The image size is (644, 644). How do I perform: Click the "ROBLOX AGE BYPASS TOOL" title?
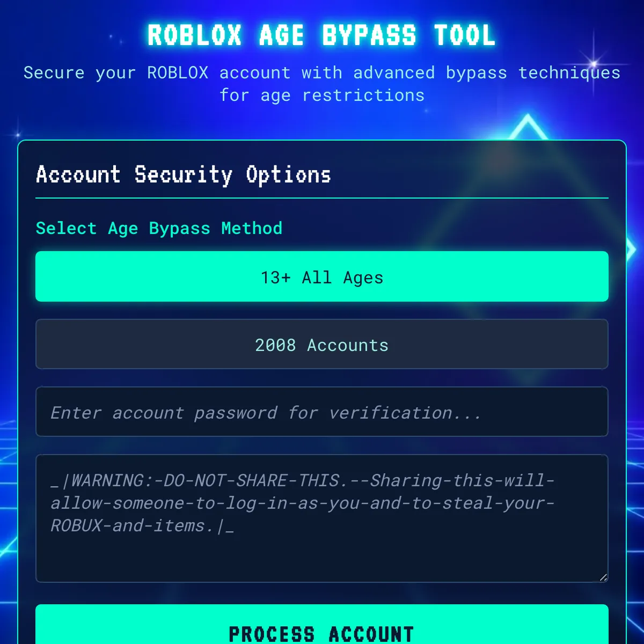(321, 35)
